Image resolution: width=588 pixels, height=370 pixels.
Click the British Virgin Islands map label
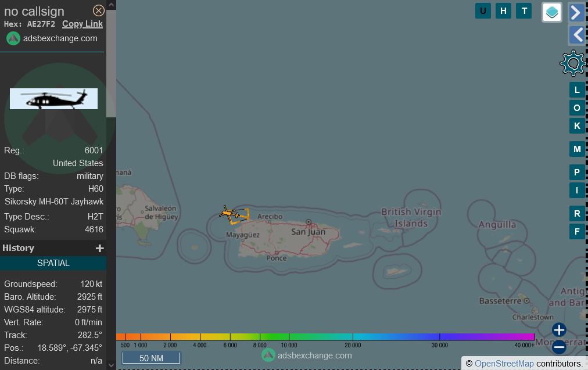pos(411,218)
